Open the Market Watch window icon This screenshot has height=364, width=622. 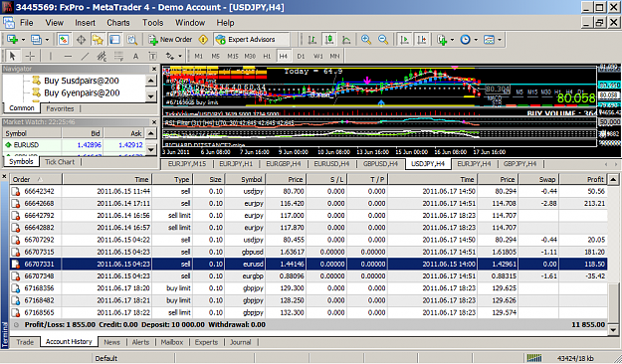pos(64,39)
